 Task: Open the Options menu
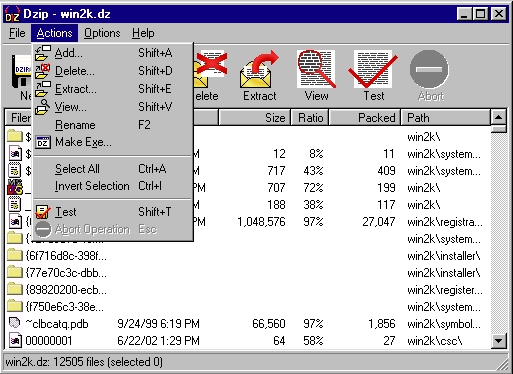pos(102,33)
